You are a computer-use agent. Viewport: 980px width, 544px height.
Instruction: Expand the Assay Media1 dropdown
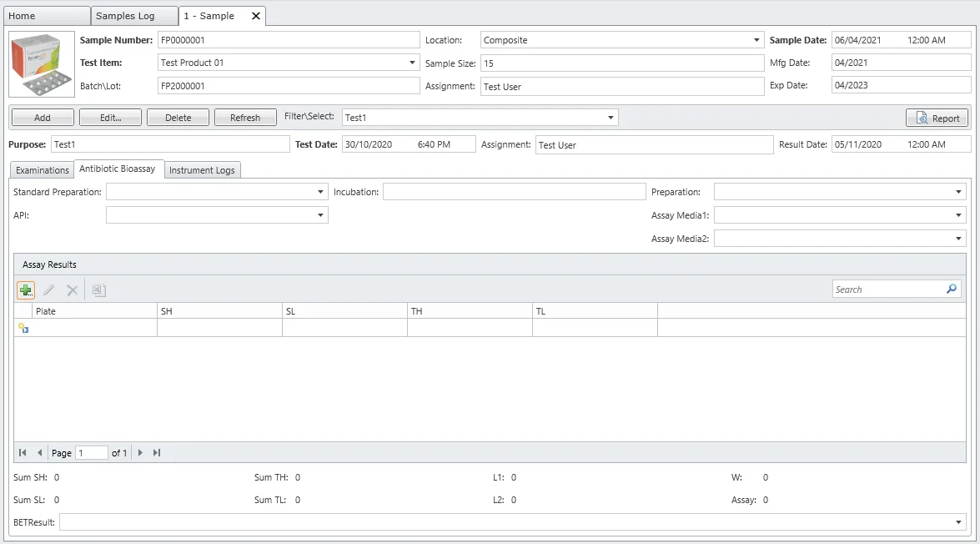coord(958,216)
